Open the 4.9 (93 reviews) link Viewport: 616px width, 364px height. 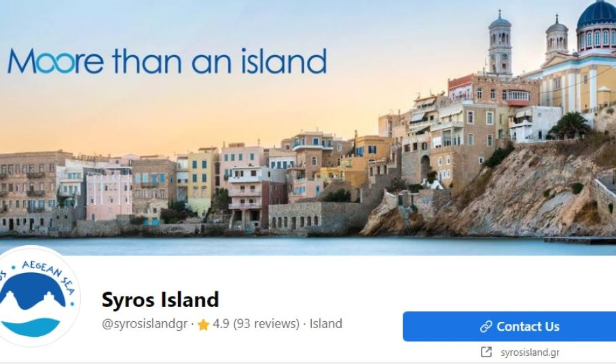point(256,323)
